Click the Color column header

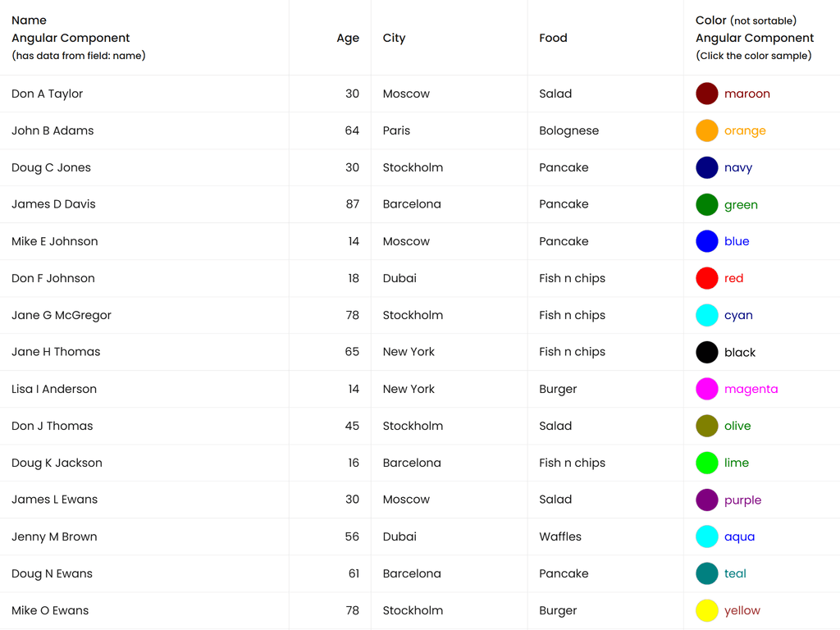(711, 21)
